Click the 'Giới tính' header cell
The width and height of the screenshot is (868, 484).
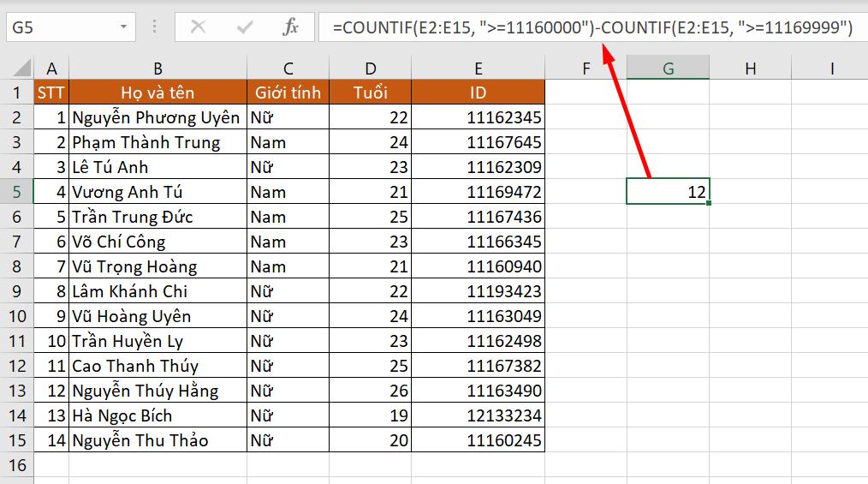click(288, 92)
